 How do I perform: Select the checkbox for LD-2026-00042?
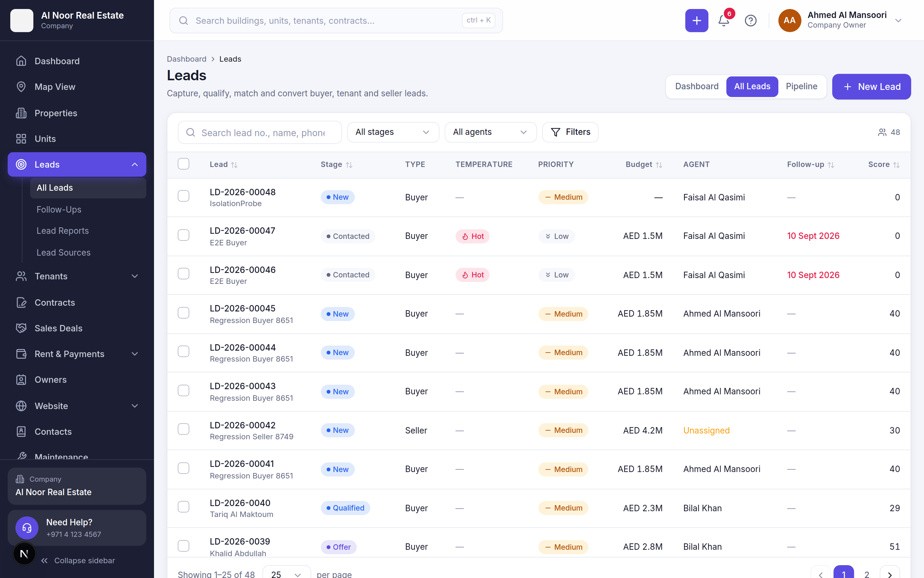click(184, 429)
